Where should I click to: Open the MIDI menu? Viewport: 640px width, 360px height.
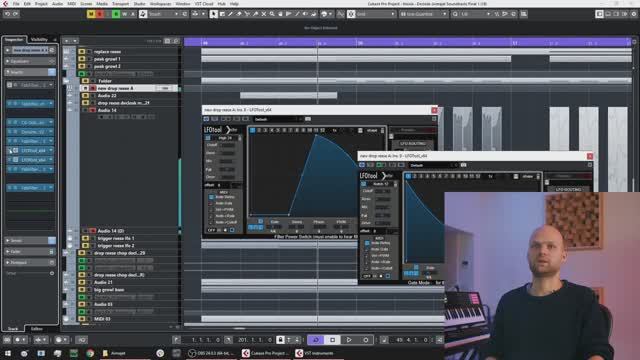pos(71,4)
